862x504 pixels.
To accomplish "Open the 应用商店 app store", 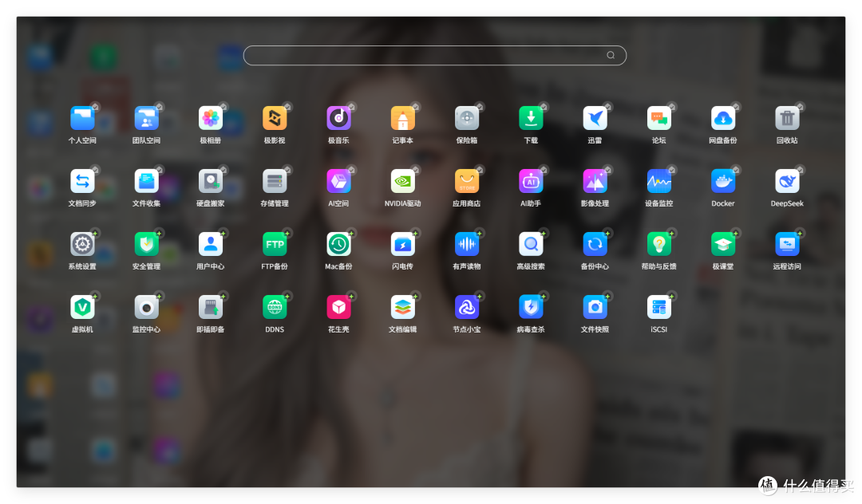I will pos(467,181).
